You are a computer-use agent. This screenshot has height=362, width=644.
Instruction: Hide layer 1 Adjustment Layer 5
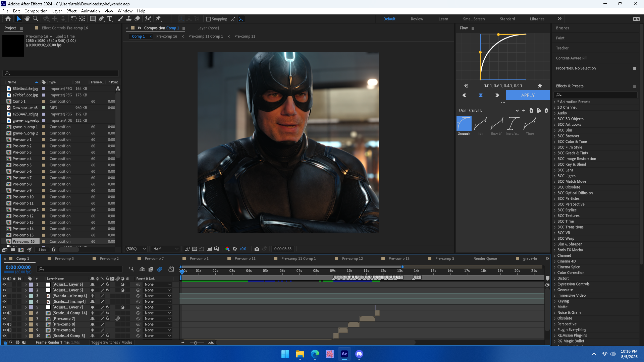(x=4, y=285)
